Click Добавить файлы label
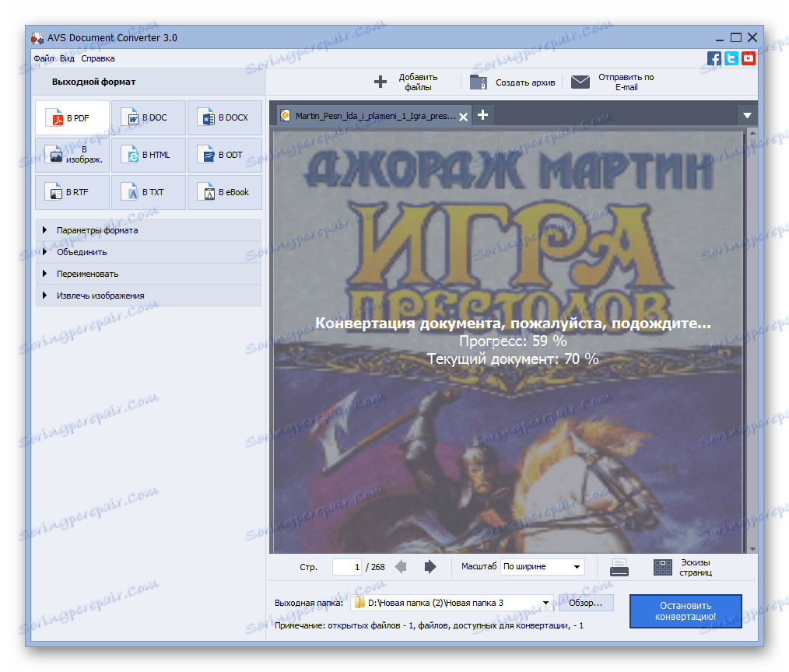 pos(418,82)
